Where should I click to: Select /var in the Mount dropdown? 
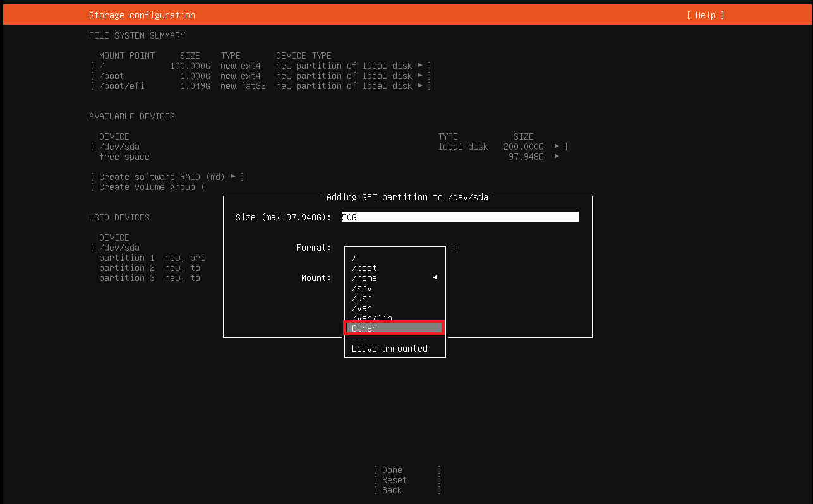[395, 308]
